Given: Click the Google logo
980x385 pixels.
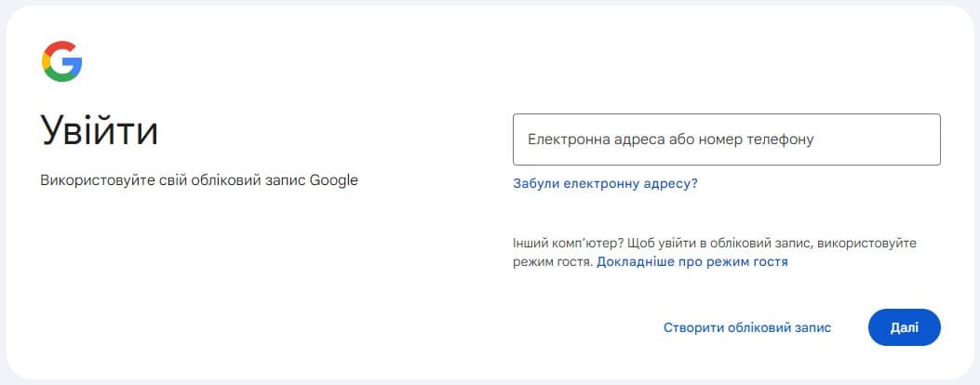Looking at the screenshot, I should pyautogui.click(x=61, y=61).
